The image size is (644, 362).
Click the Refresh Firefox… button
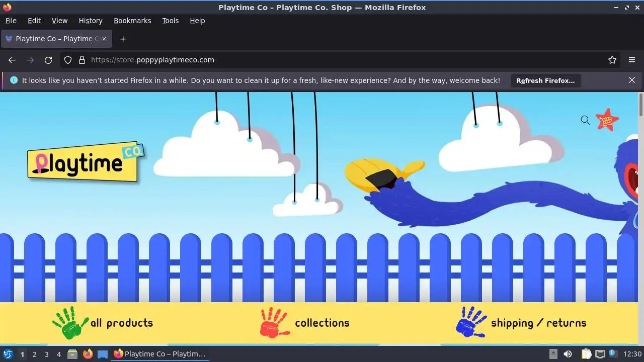(x=545, y=80)
